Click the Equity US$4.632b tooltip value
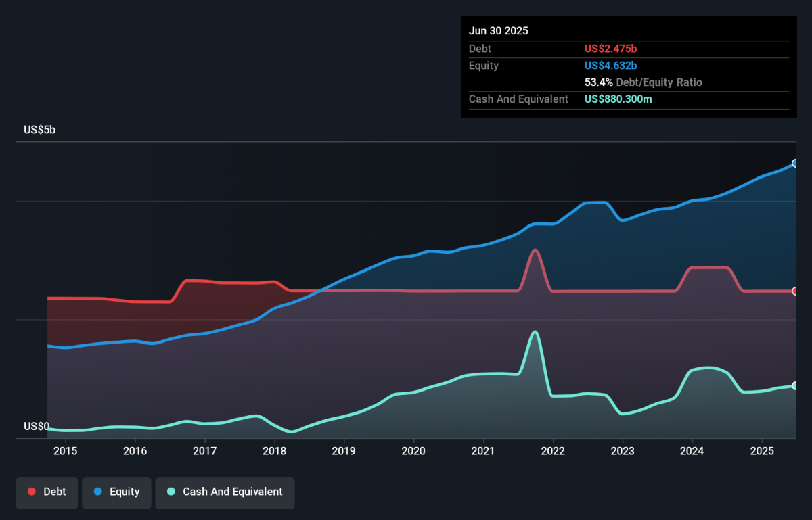Image resolution: width=812 pixels, height=520 pixels. click(x=611, y=66)
